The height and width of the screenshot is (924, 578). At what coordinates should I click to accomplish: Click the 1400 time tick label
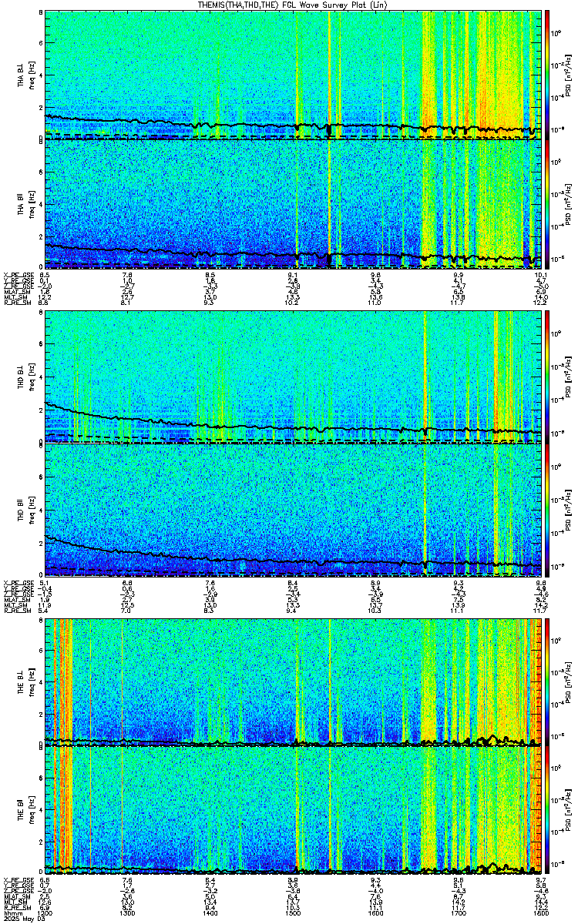point(210,912)
